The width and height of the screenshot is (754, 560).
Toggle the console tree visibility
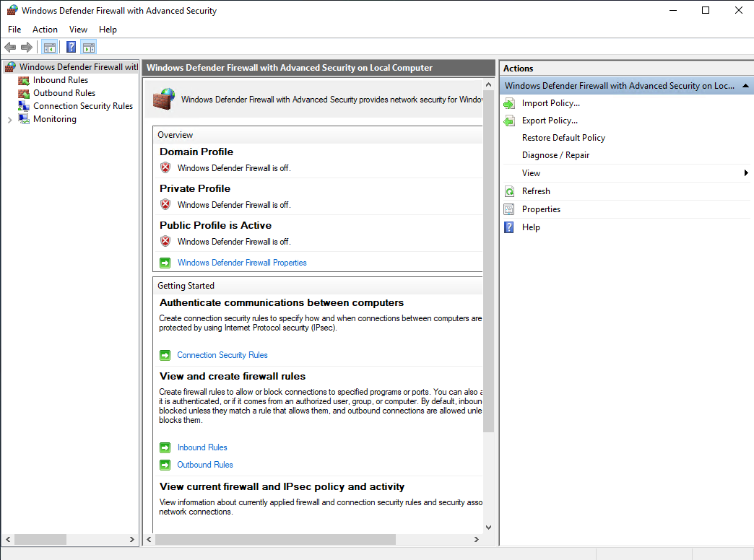pyautogui.click(x=49, y=46)
